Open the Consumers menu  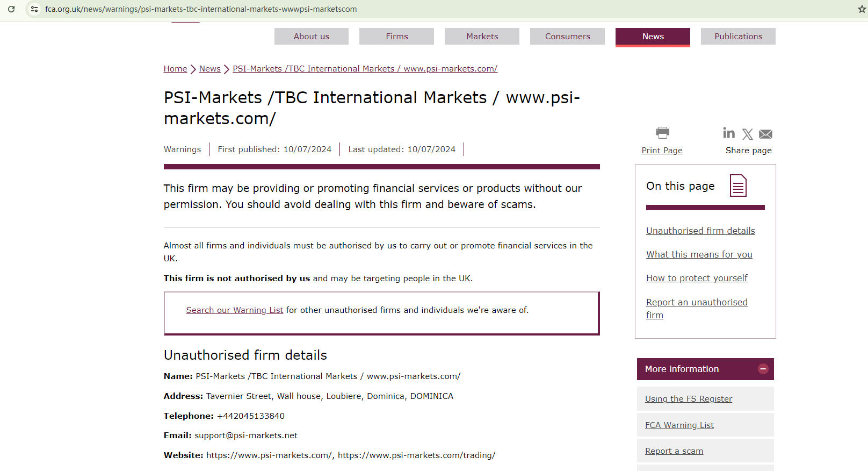[568, 37]
